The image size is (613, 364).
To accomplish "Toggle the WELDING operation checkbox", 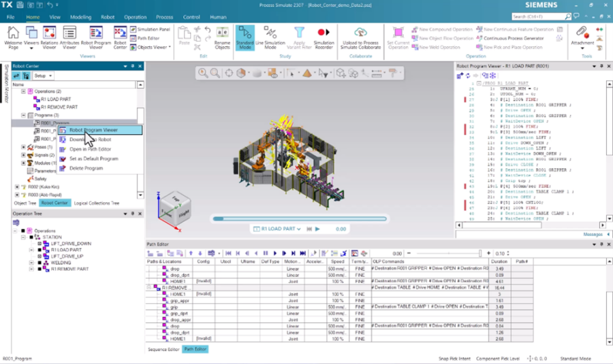I will click(x=40, y=263).
